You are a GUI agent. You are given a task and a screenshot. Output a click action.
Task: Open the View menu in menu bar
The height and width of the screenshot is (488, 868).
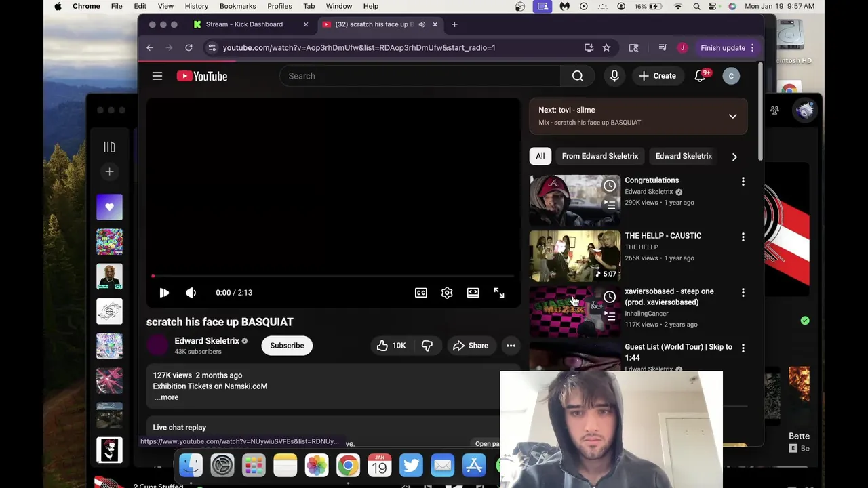[x=165, y=6]
